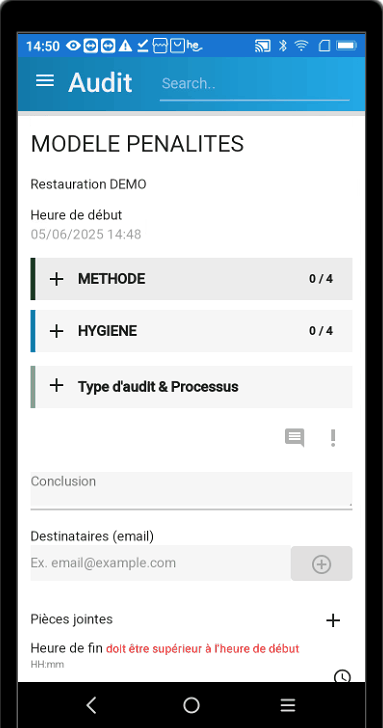Tap the Android back navigation arrow
Image resolution: width=383 pixels, height=728 pixels.
click(x=91, y=705)
